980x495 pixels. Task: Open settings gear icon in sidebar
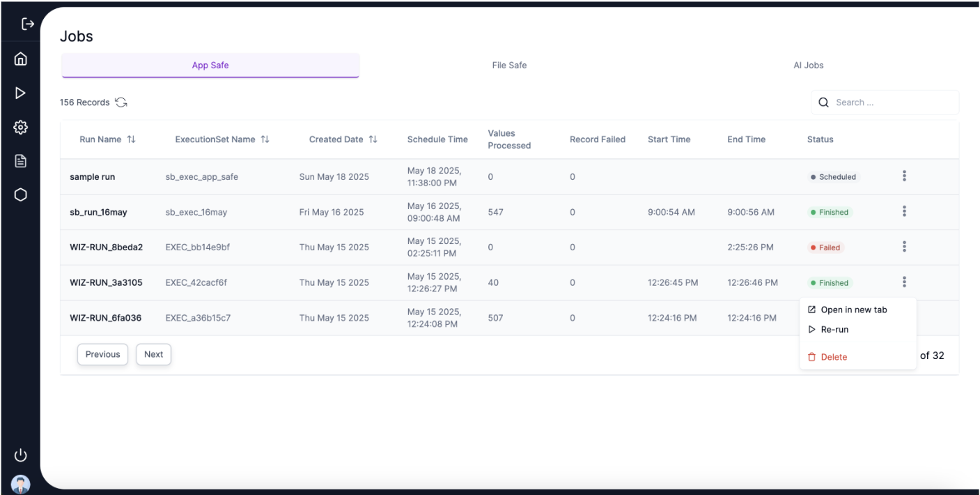tap(20, 127)
